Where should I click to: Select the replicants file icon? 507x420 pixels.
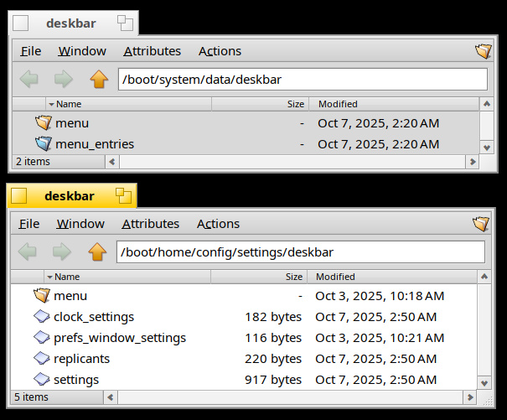[42, 358]
